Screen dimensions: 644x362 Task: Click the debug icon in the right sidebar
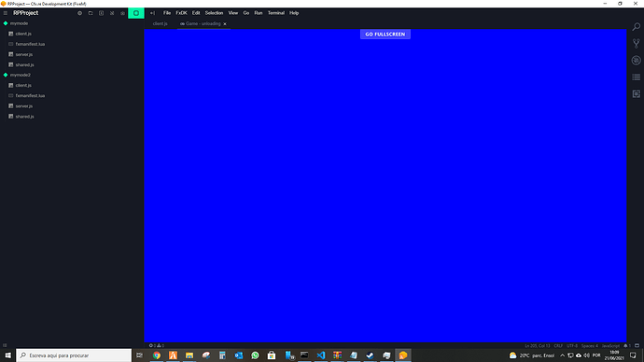click(x=636, y=61)
